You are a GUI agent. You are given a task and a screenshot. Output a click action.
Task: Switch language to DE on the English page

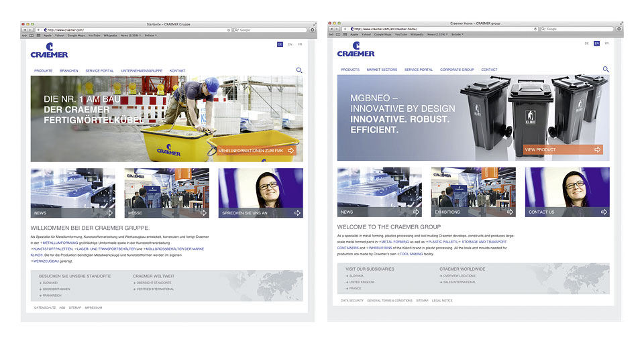(x=586, y=43)
